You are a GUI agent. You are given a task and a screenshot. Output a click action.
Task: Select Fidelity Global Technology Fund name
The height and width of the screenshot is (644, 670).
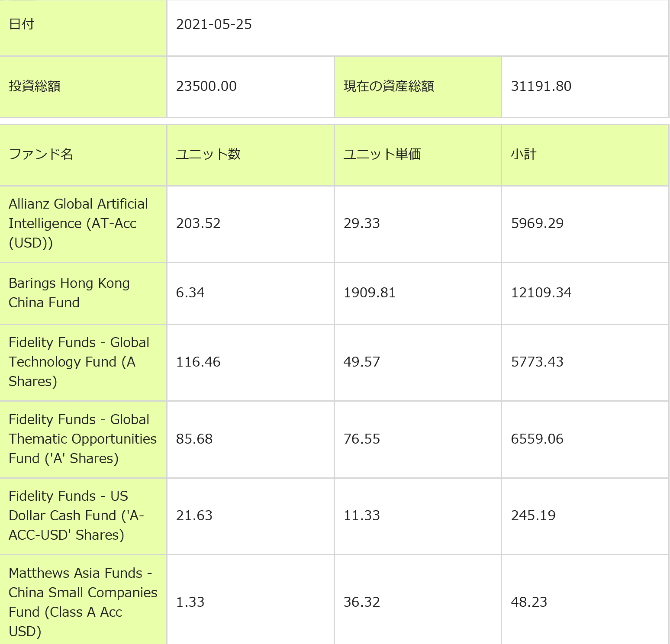tap(79, 362)
